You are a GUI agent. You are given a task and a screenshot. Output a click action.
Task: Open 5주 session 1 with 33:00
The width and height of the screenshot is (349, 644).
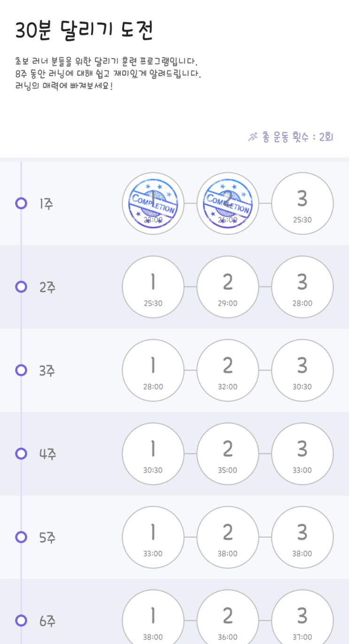tap(153, 537)
